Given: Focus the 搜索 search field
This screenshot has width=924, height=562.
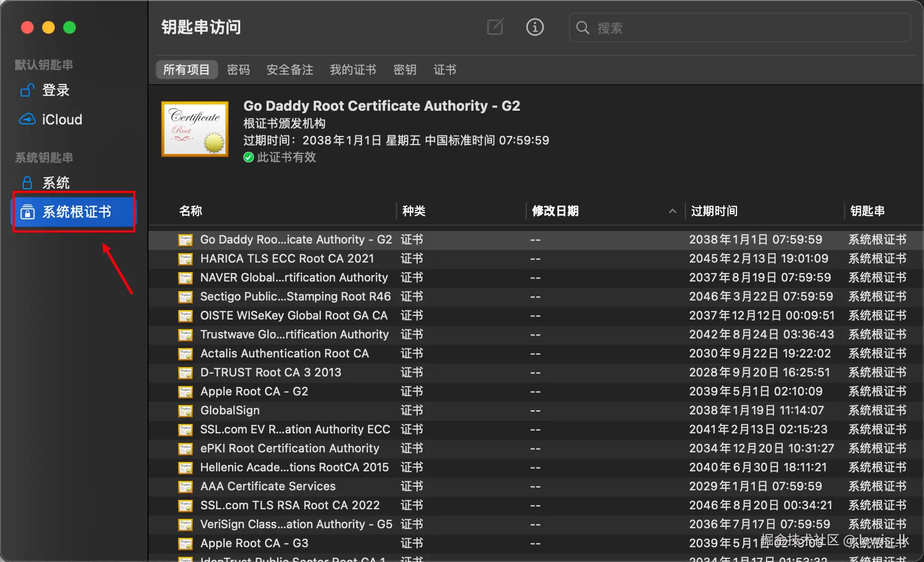Looking at the screenshot, I should (x=740, y=27).
